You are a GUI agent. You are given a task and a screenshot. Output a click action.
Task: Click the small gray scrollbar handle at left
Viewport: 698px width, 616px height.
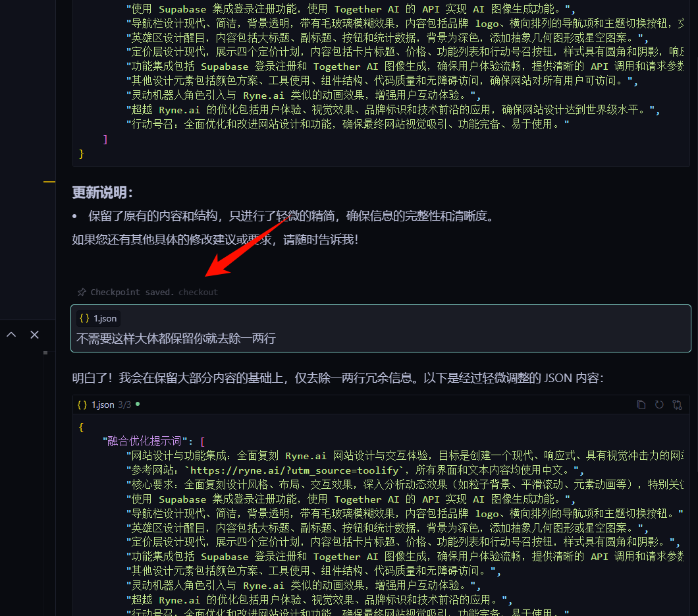45,352
